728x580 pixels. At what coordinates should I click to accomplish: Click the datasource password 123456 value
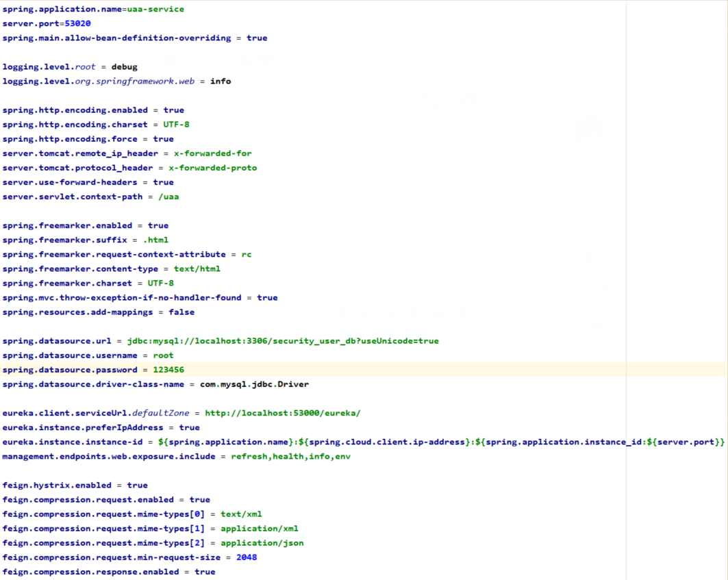click(x=168, y=370)
